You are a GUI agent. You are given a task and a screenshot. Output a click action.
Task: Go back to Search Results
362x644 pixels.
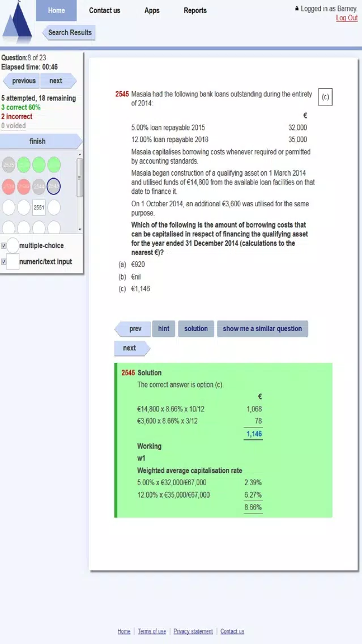69,32
